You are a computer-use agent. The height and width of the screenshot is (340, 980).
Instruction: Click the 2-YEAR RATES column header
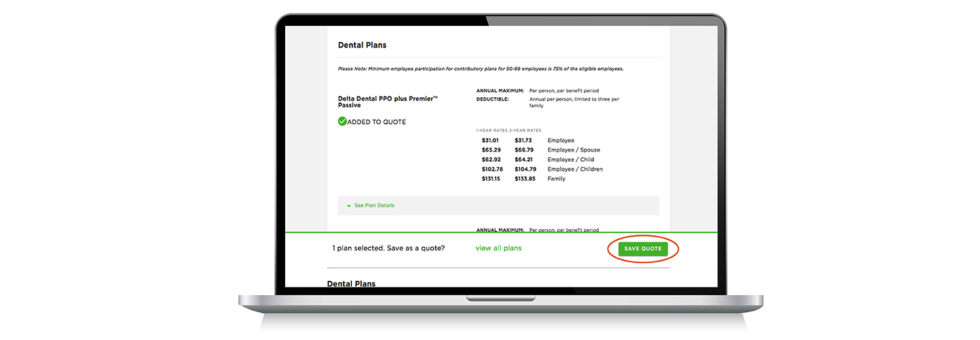pyautogui.click(x=525, y=131)
